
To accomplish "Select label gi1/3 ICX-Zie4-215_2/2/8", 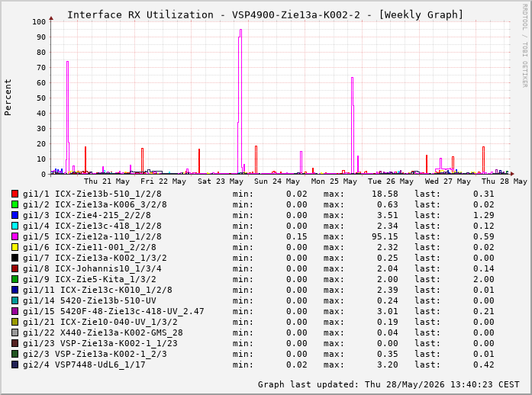I will 87,215.
